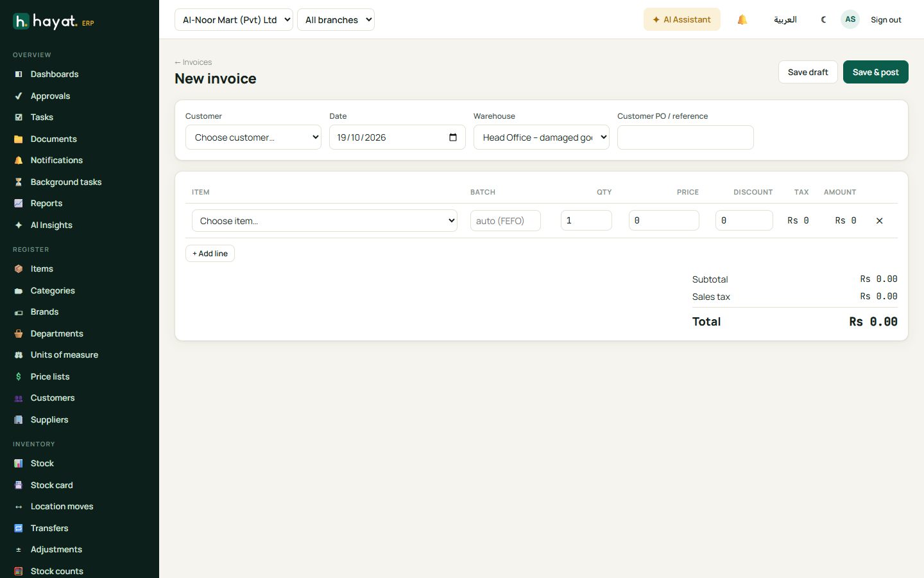
Task: Open the company selector Al-Noor Mart dropdown
Action: pos(234,20)
